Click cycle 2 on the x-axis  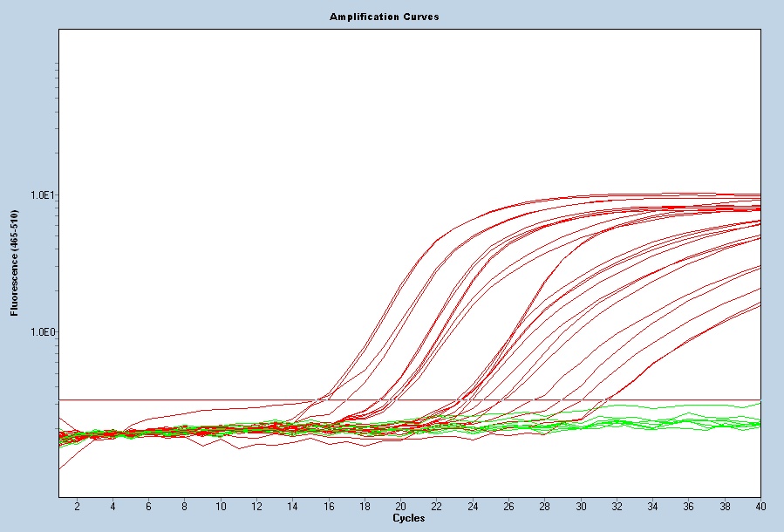[x=77, y=506]
